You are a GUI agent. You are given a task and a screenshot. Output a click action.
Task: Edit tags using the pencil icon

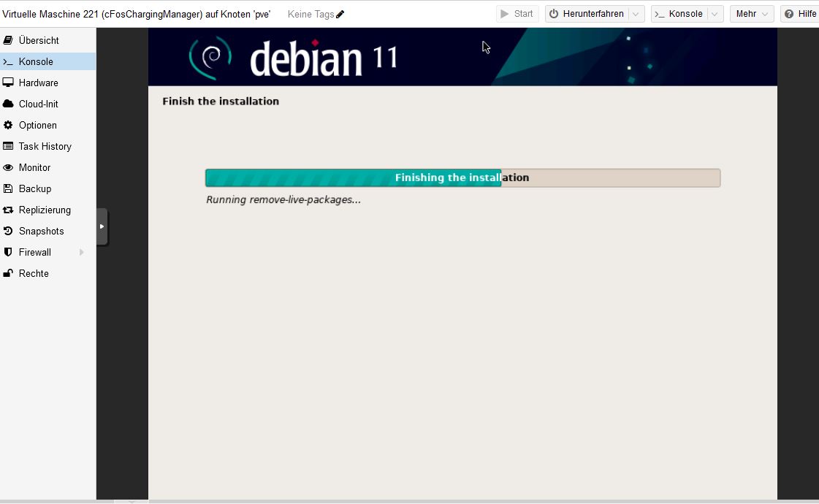(x=340, y=14)
